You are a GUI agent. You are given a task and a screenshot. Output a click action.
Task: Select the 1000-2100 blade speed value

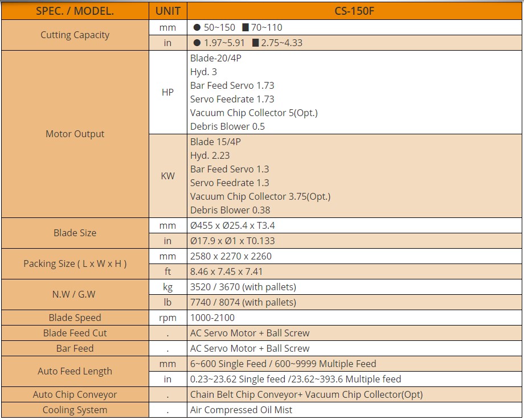tap(212, 318)
